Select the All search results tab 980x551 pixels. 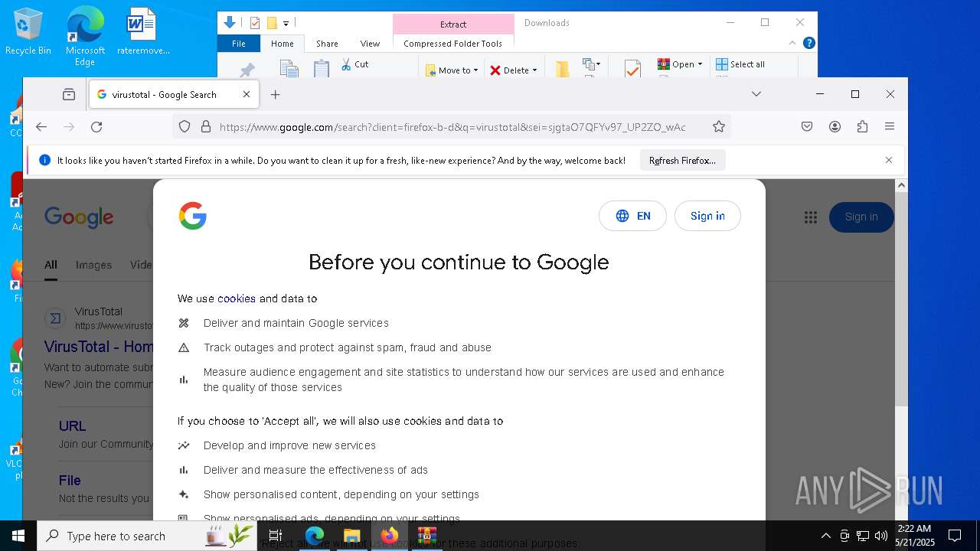[51, 265]
